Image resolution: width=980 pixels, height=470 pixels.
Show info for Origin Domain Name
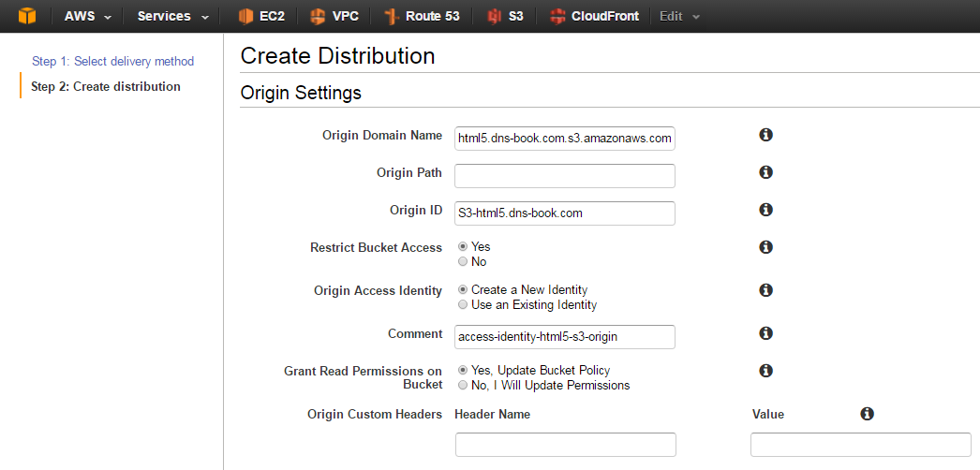(x=765, y=135)
